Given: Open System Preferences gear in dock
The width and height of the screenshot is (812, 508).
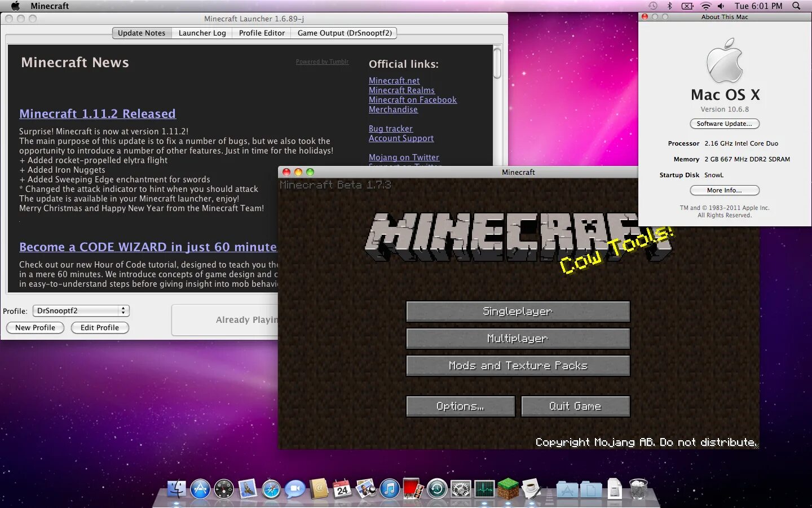Looking at the screenshot, I should tap(461, 489).
